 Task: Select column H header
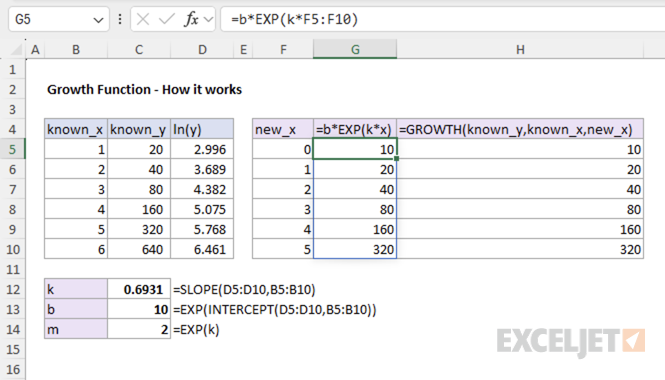[x=520, y=50]
